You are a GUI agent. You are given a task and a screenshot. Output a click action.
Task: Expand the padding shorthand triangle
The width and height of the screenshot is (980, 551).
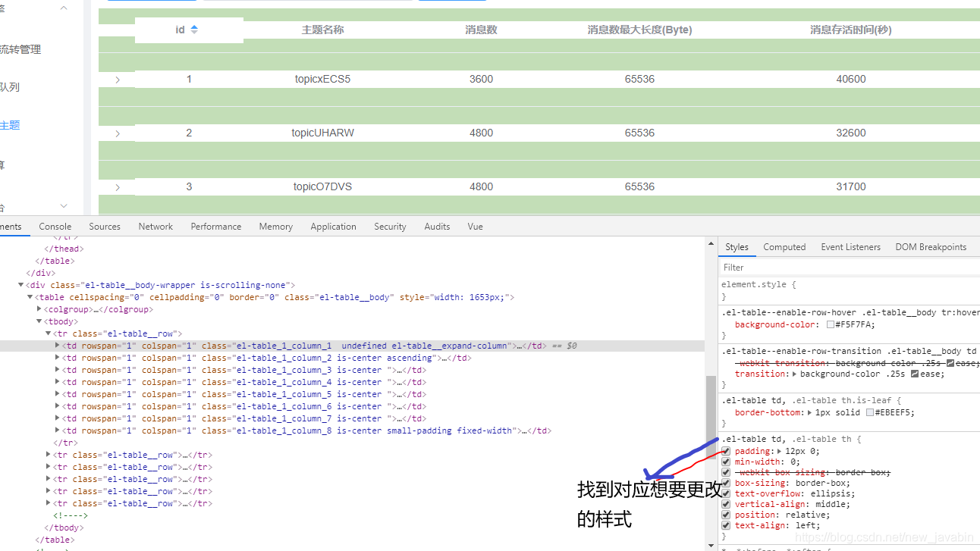coord(779,451)
